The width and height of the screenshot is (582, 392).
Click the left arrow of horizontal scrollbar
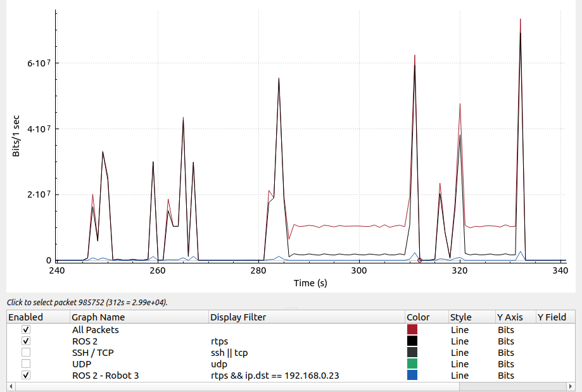pos(9,386)
